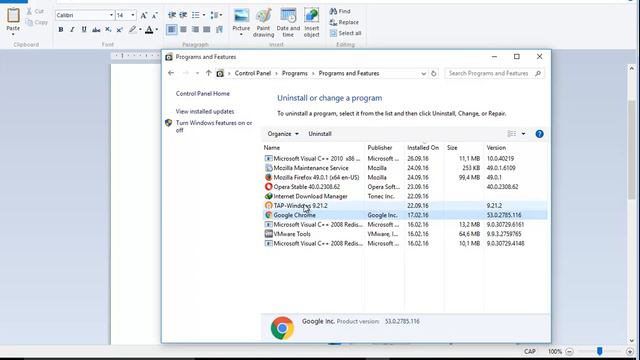Click the text highlight color icon

[132, 29]
